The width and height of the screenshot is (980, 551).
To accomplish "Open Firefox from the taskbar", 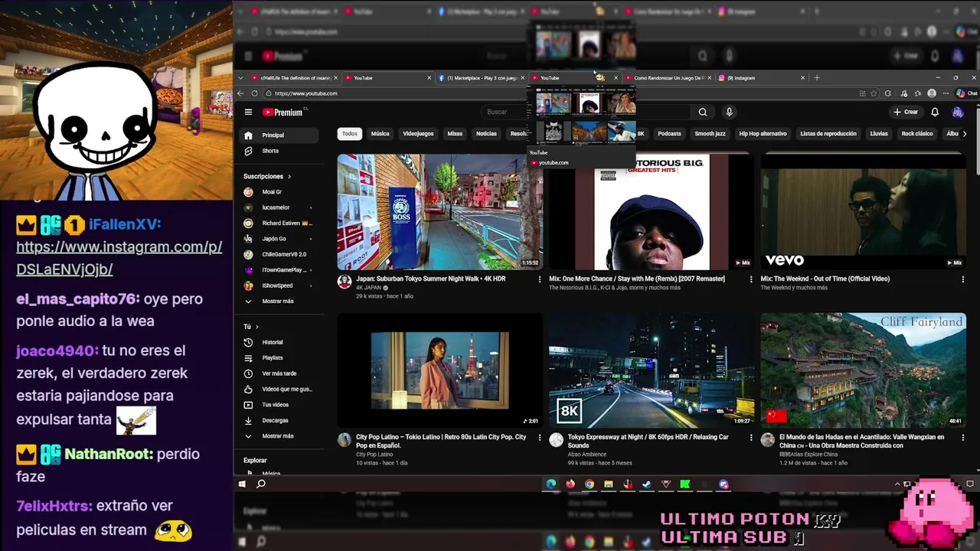I will coord(570,484).
